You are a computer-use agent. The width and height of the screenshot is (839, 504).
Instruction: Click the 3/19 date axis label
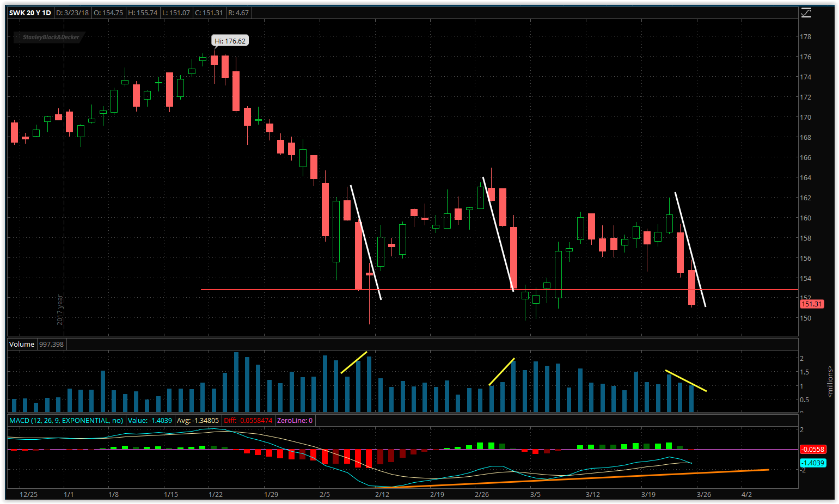pos(648,494)
